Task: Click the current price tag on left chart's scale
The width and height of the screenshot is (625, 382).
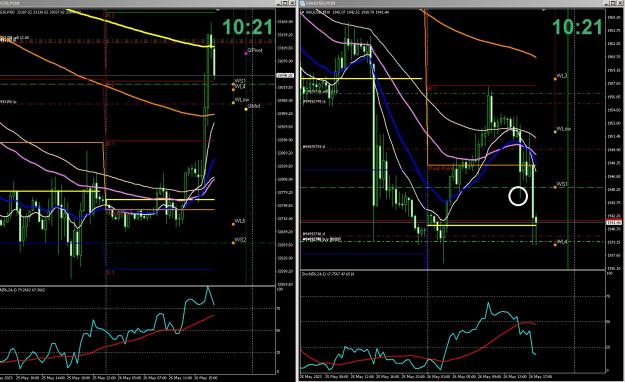Action: pyautogui.click(x=285, y=75)
